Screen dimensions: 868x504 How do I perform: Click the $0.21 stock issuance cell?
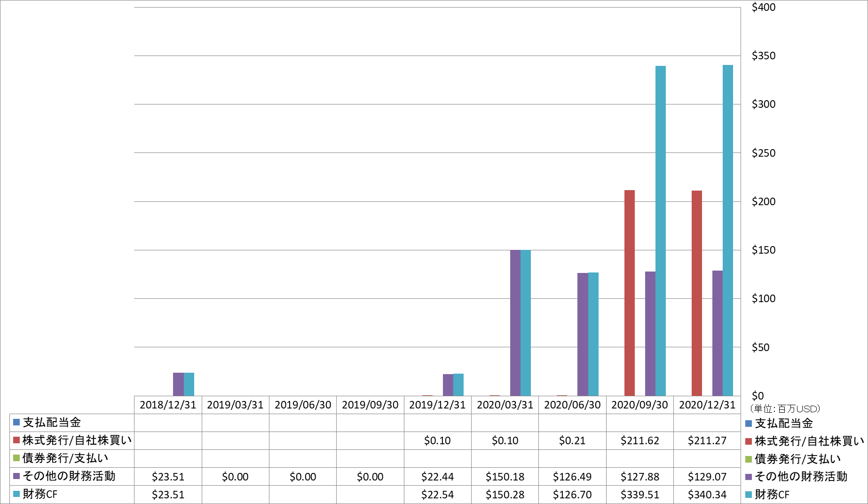(x=572, y=440)
